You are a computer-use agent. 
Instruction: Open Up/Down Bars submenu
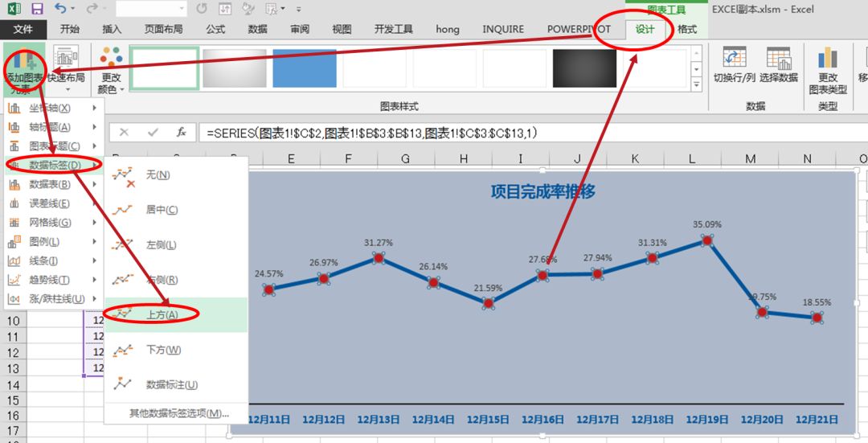point(54,299)
